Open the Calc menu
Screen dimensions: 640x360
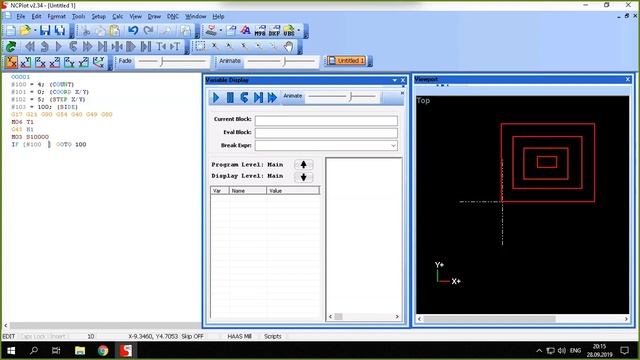pyautogui.click(x=118, y=16)
